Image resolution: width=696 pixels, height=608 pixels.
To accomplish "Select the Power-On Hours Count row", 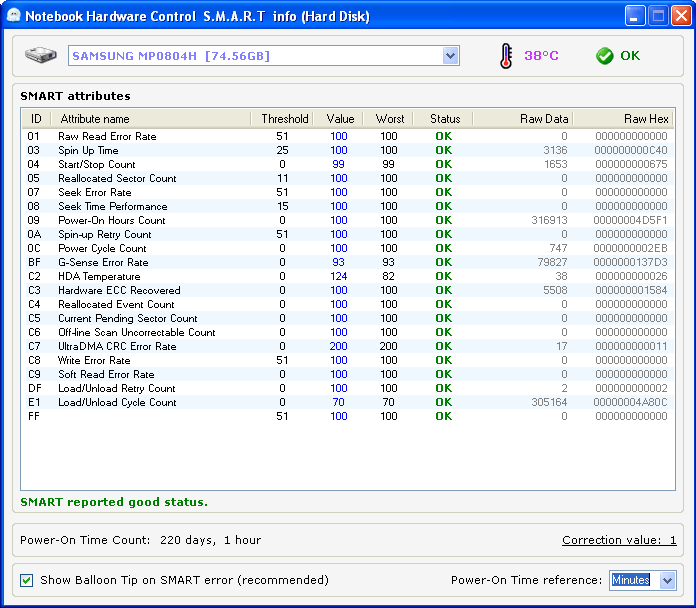I will point(348,220).
